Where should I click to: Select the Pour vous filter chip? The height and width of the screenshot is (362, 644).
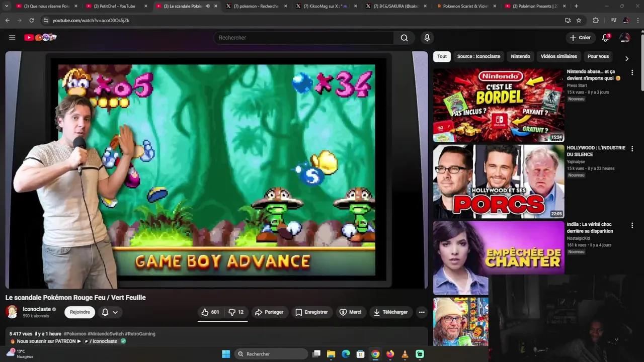click(598, 57)
